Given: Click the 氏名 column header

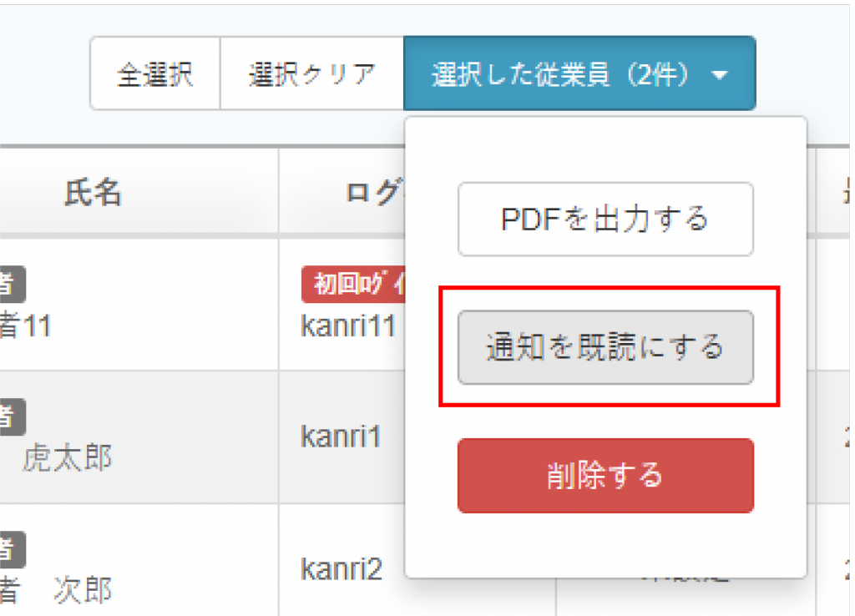Looking at the screenshot, I should [x=93, y=193].
